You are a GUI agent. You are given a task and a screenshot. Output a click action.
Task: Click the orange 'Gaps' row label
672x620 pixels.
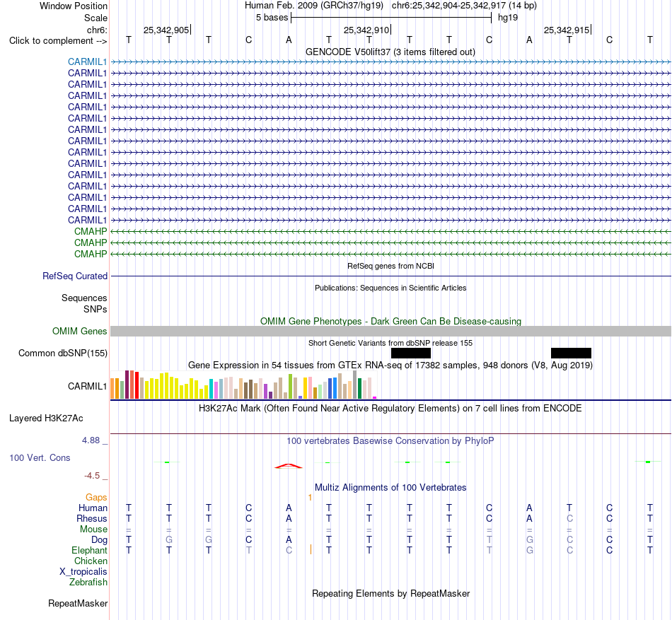tap(96, 498)
